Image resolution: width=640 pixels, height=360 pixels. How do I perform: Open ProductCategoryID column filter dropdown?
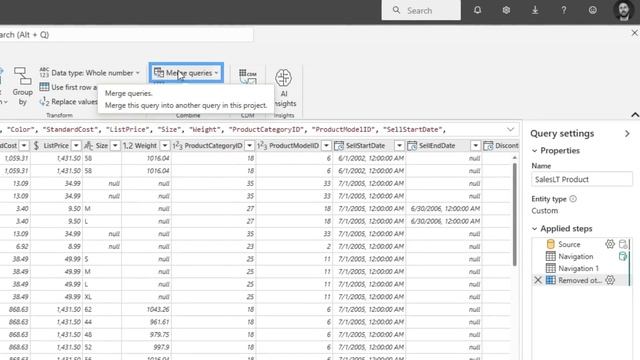click(249, 145)
